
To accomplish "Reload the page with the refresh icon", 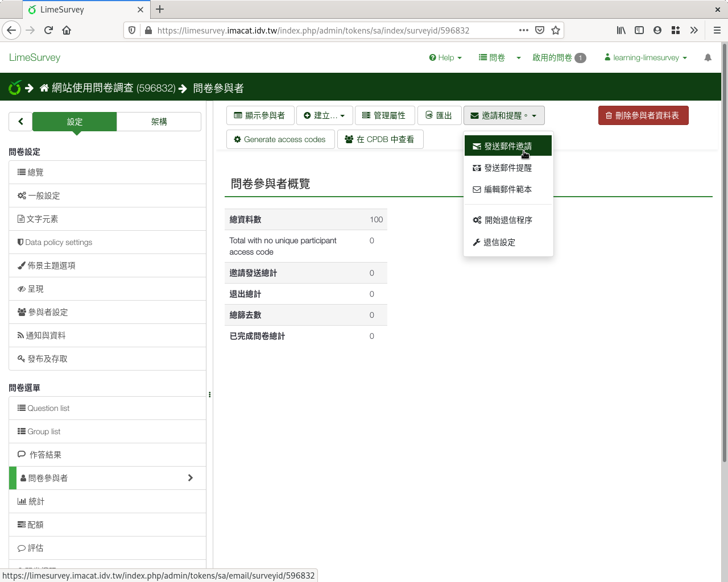I will pyautogui.click(x=48, y=30).
